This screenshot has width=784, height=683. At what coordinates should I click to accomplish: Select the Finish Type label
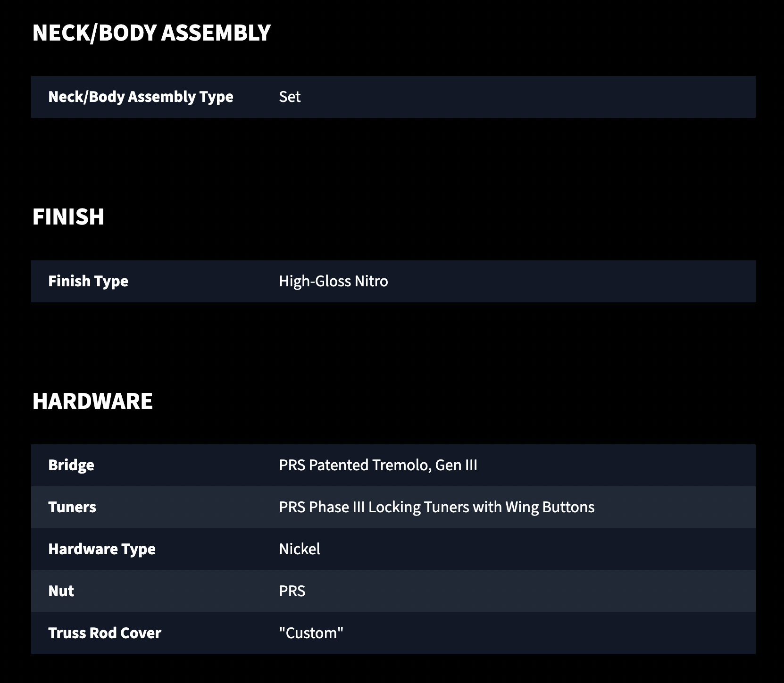[88, 281]
